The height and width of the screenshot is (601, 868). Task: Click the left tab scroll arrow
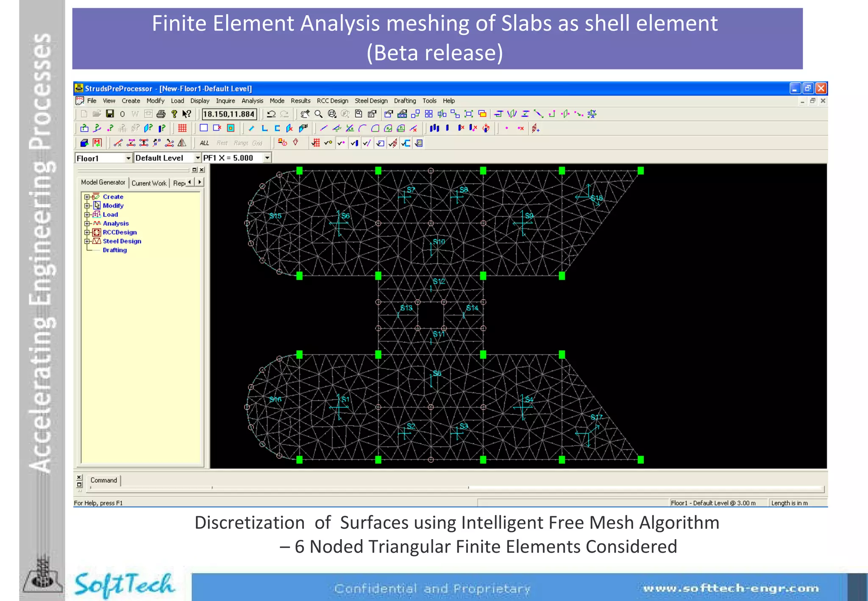coord(190,182)
